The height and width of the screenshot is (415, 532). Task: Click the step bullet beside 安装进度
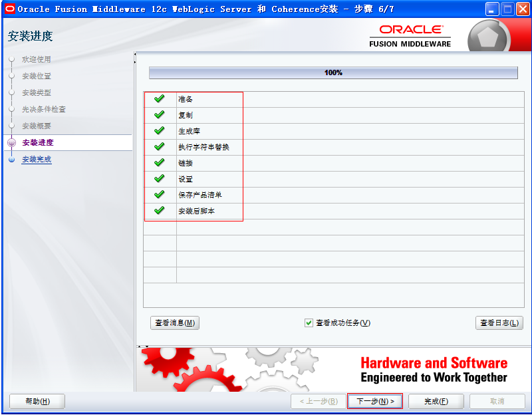coord(11,142)
